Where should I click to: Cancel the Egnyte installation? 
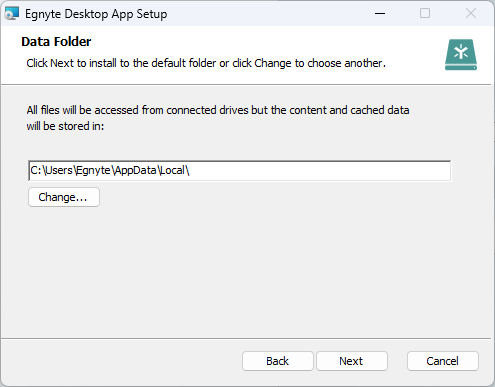(x=442, y=361)
